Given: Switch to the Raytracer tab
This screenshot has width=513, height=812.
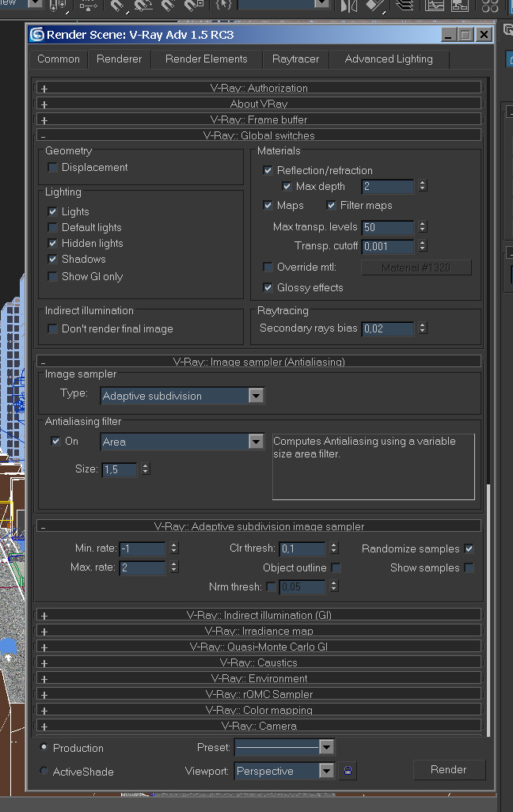Looking at the screenshot, I should tap(295, 59).
